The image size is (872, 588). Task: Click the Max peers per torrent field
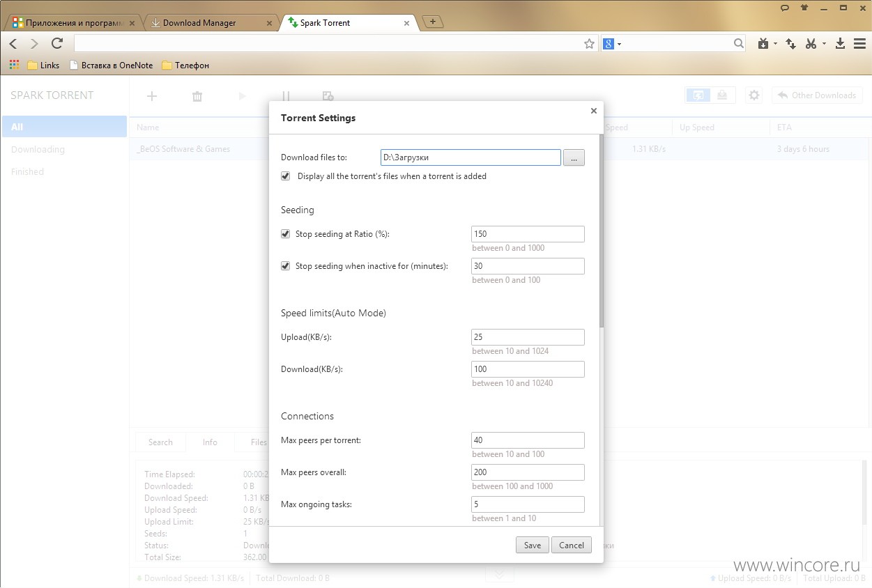click(528, 440)
